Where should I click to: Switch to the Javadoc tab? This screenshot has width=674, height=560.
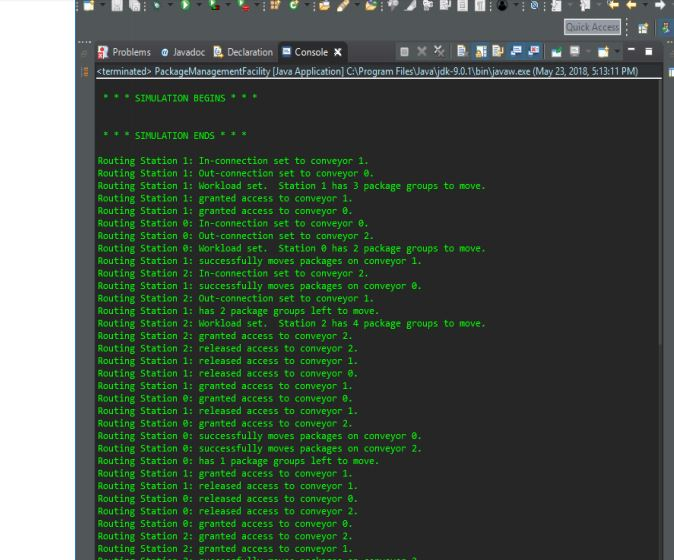(183, 52)
